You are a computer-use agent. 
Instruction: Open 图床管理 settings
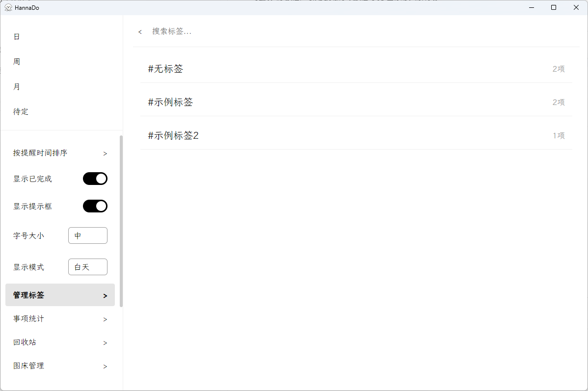coord(59,365)
